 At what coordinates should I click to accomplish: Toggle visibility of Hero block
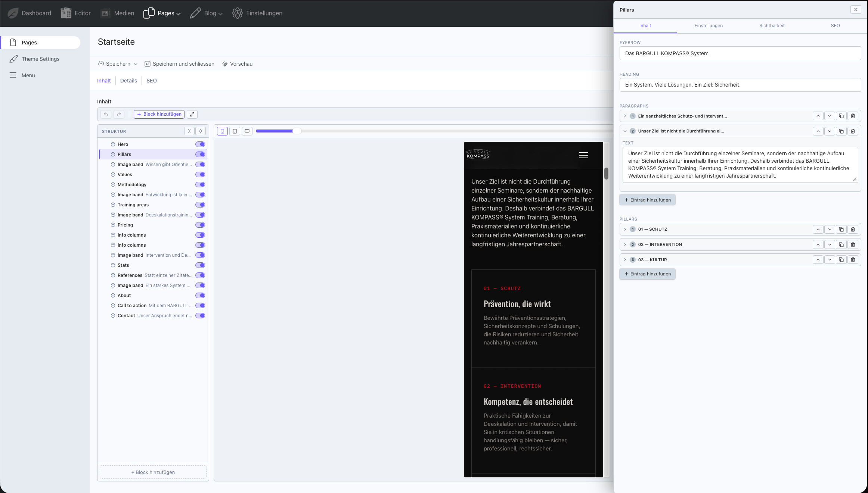(x=200, y=144)
